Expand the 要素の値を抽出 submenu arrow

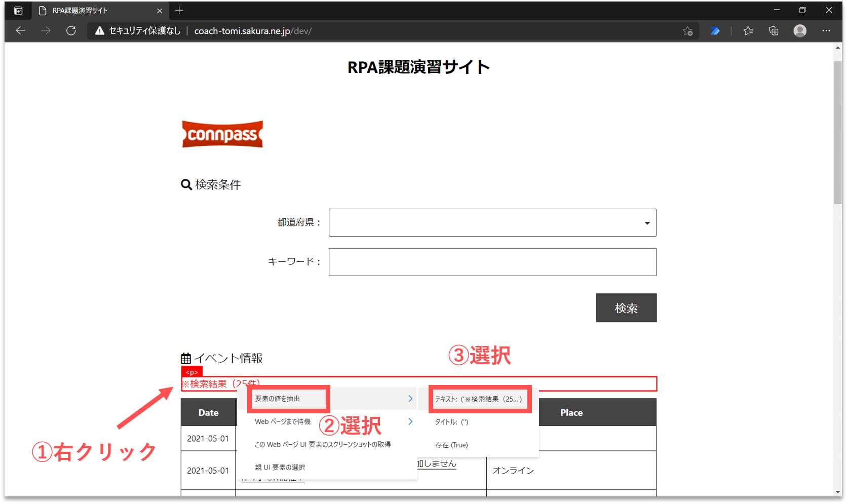(410, 399)
